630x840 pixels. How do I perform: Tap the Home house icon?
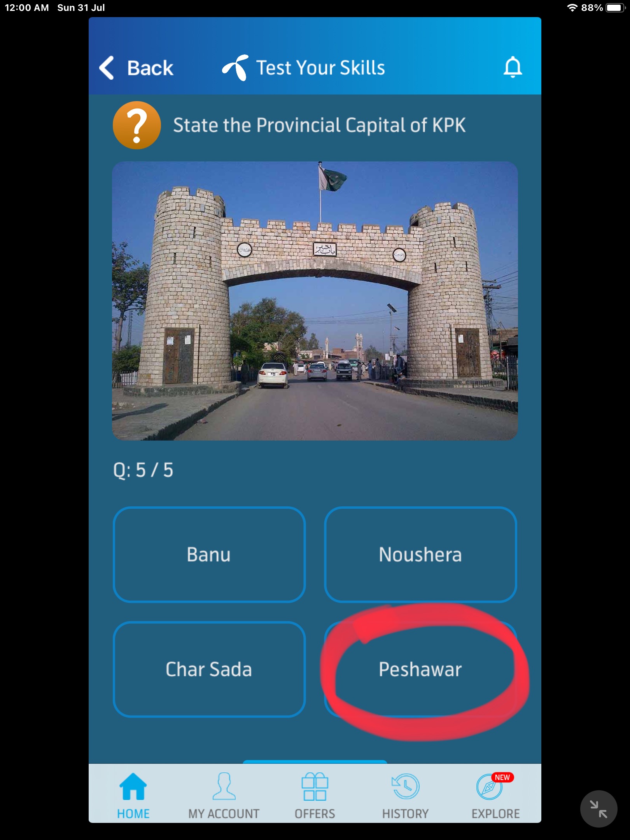coord(133,786)
